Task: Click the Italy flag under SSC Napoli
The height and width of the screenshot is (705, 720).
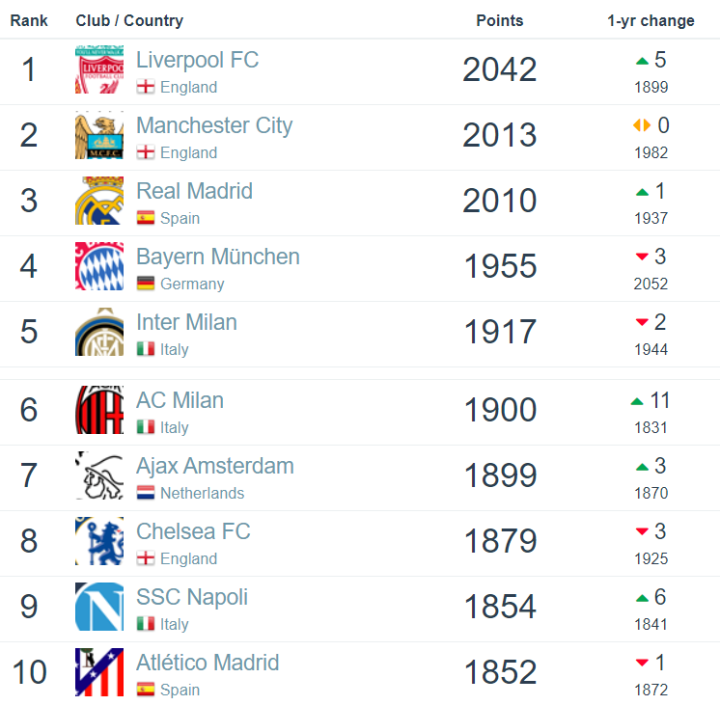Action: pyautogui.click(x=145, y=624)
